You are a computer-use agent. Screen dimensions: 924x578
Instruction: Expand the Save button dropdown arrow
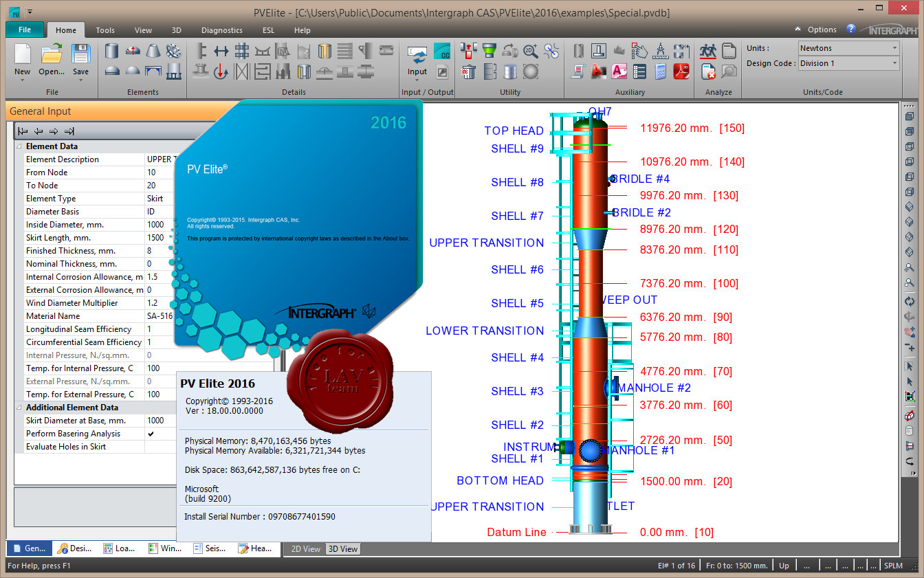coord(80,80)
